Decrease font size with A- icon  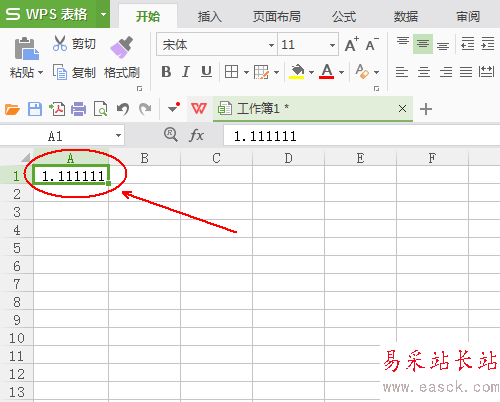[x=372, y=44]
